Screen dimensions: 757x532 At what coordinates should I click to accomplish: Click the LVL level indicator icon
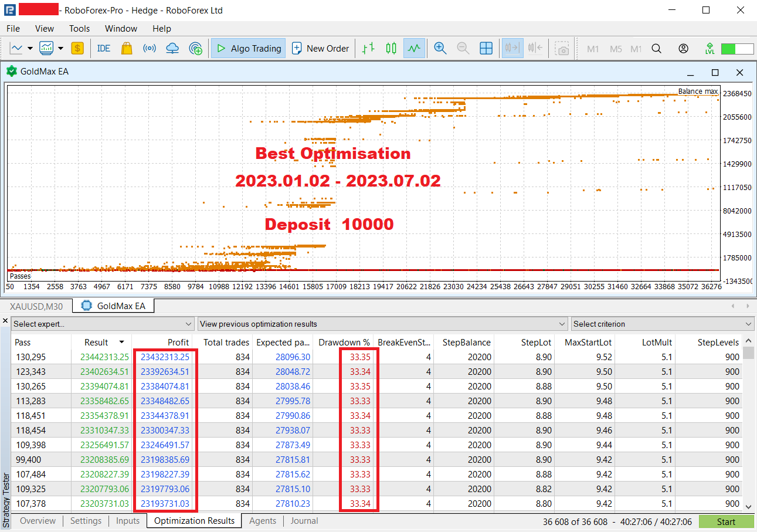(x=710, y=49)
